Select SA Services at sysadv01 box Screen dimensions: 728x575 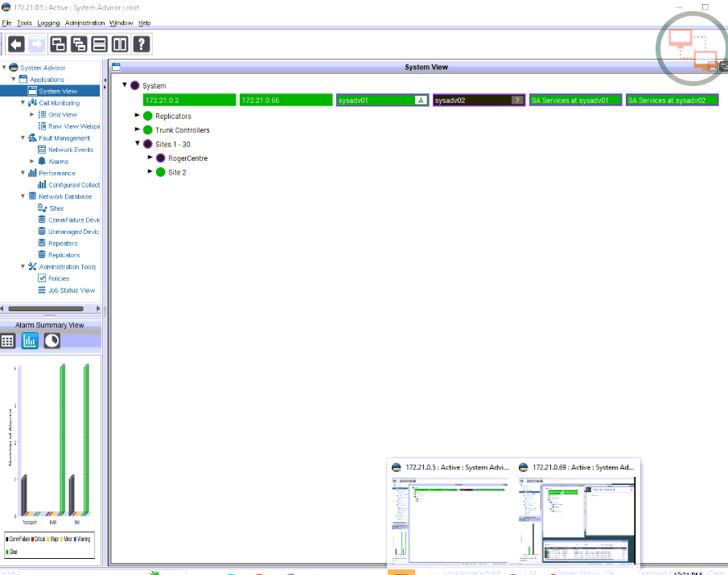pos(576,101)
